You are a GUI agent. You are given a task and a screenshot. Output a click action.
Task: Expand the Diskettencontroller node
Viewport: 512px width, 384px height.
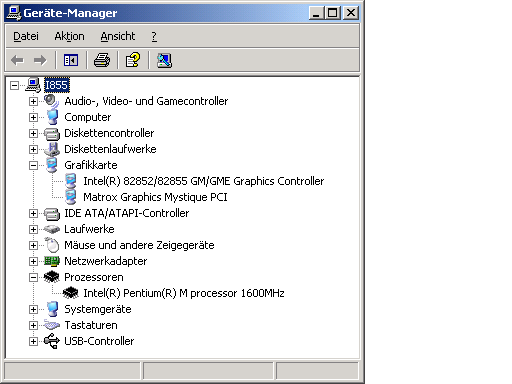click(x=33, y=133)
